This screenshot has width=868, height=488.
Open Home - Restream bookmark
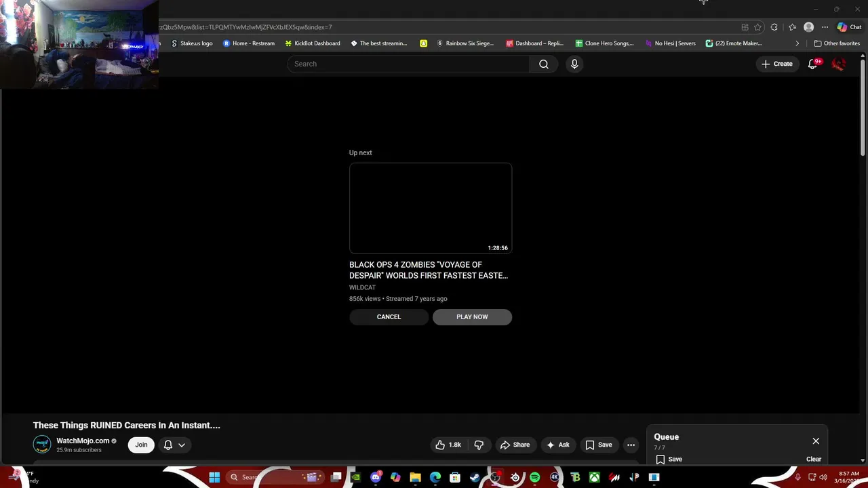(x=249, y=43)
